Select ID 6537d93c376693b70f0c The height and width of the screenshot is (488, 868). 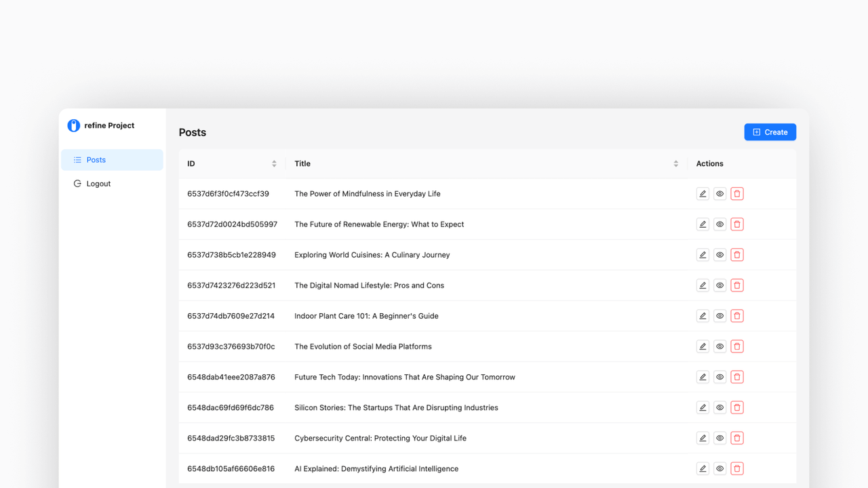point(231,346)
